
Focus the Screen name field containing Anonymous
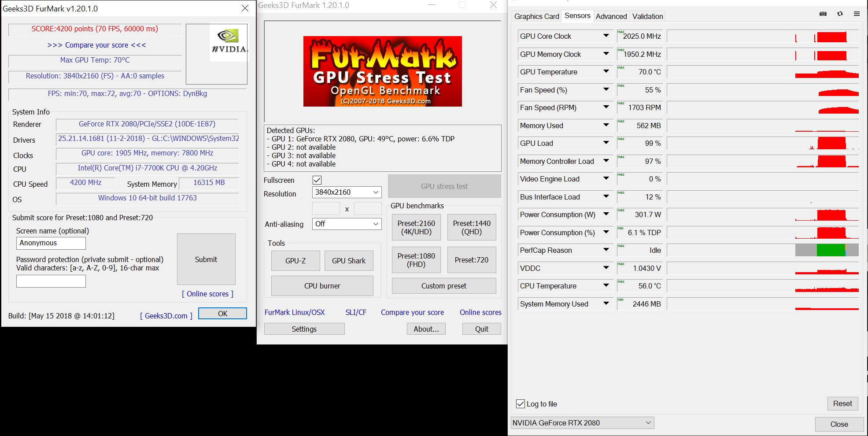click(x=51, y=243)
